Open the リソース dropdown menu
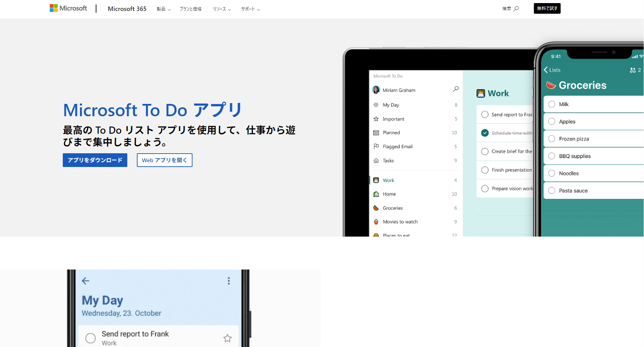644x347 pixels. coord(221,9)
